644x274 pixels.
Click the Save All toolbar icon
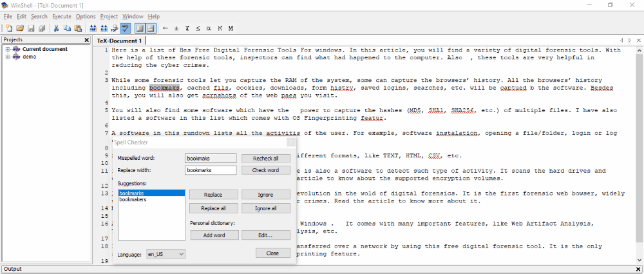click(42, 28)
